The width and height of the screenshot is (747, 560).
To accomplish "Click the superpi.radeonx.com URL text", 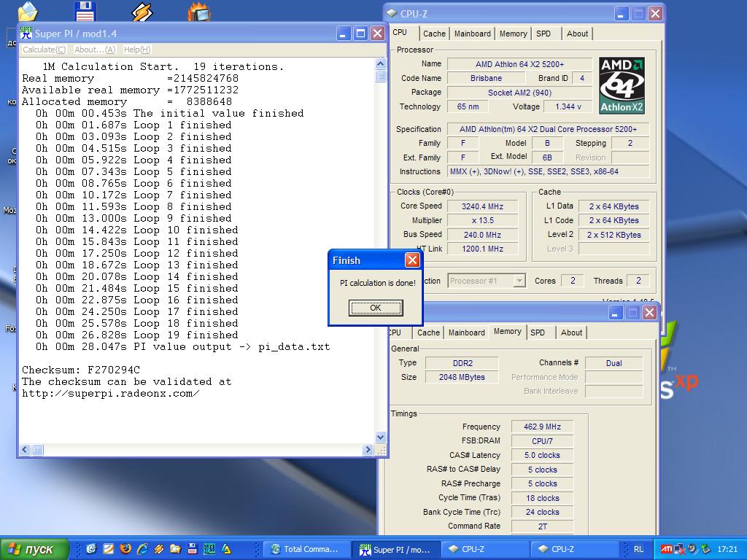I will point(111,393).
